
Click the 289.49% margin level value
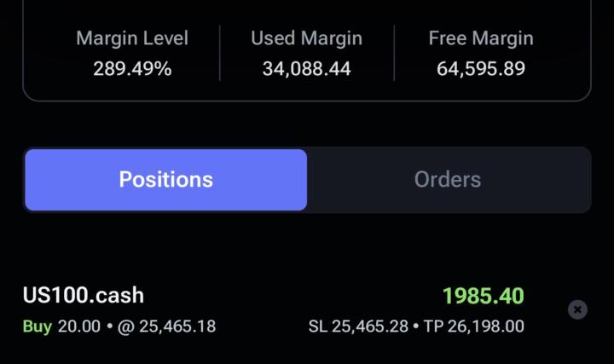pyautogui.click(x=132, y=69)
